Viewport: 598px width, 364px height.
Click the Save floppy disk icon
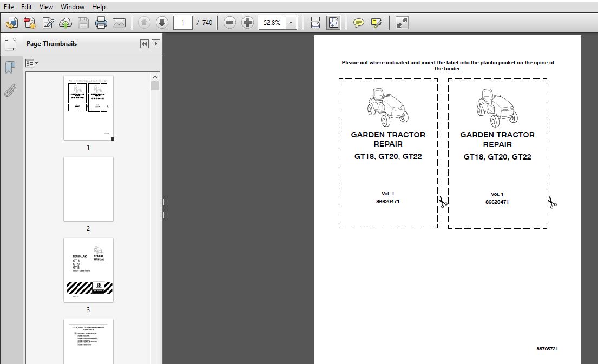83,23
